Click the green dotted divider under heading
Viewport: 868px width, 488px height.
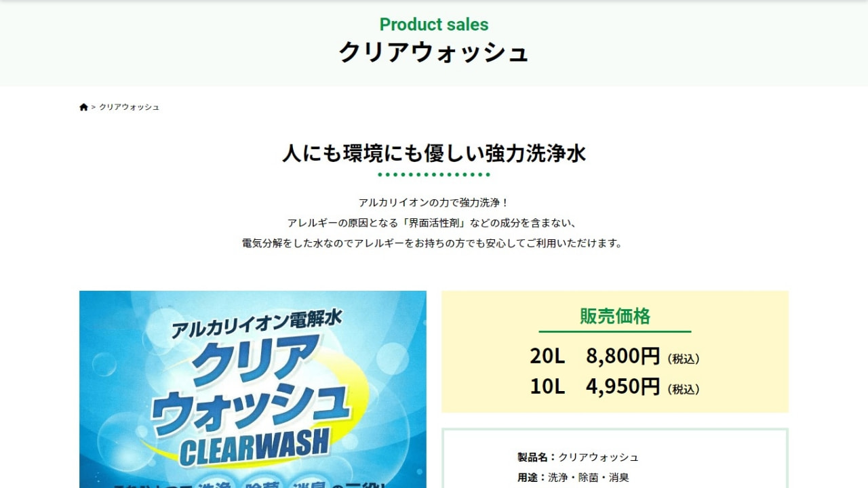click(434, 175)
